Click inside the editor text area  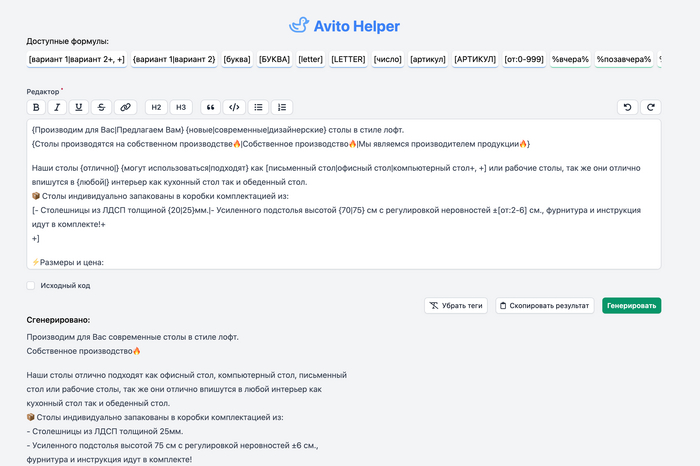tap(344, 194)
